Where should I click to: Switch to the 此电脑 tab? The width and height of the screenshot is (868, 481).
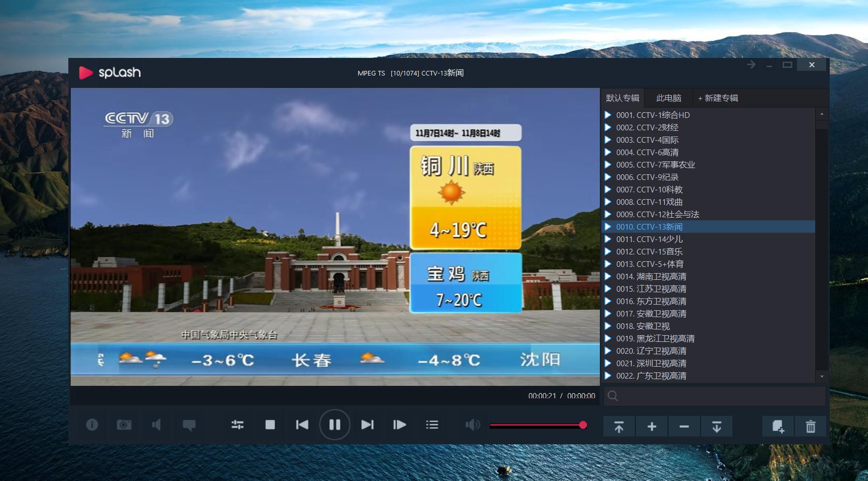pyautogui.click(x=668, y=98)
